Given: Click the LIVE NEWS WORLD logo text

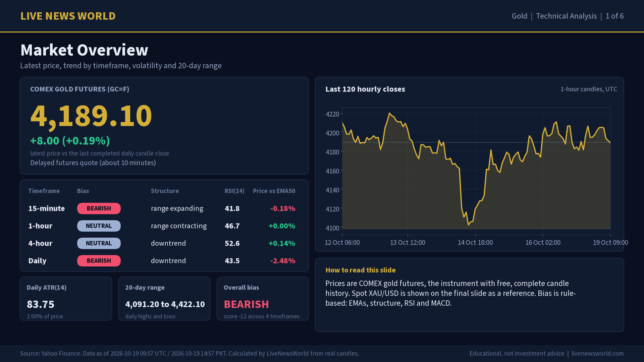Looking at the screenshot, I should [x=68, y=16].
